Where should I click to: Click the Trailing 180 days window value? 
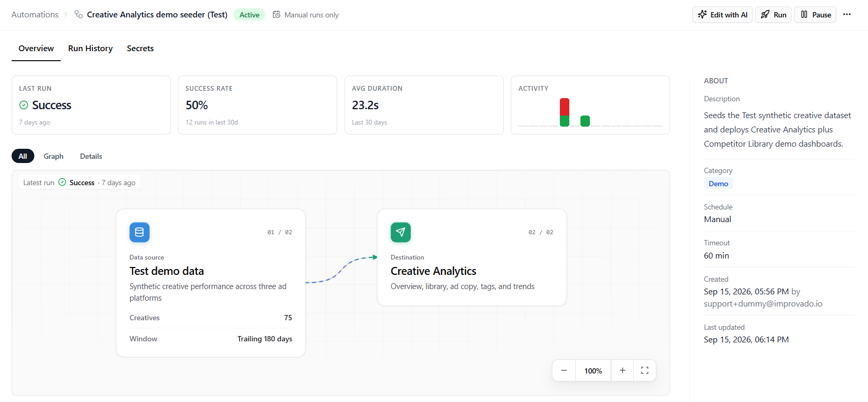(265, 339)
